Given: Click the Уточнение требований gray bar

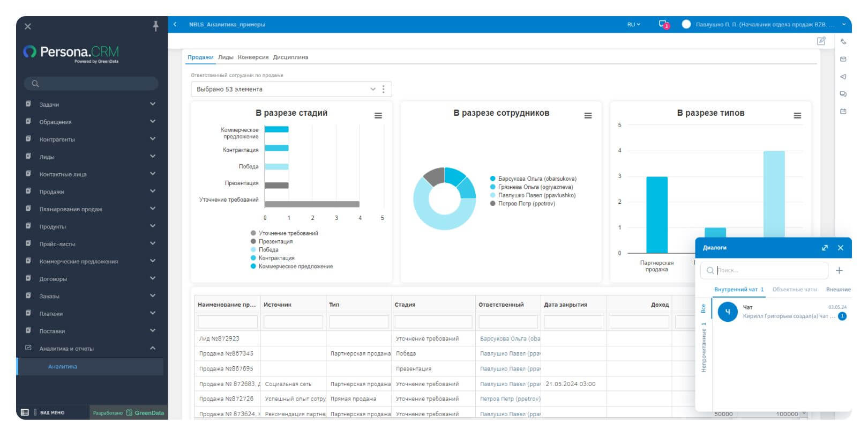Looking at the screenshot, I should pos(312,204).
